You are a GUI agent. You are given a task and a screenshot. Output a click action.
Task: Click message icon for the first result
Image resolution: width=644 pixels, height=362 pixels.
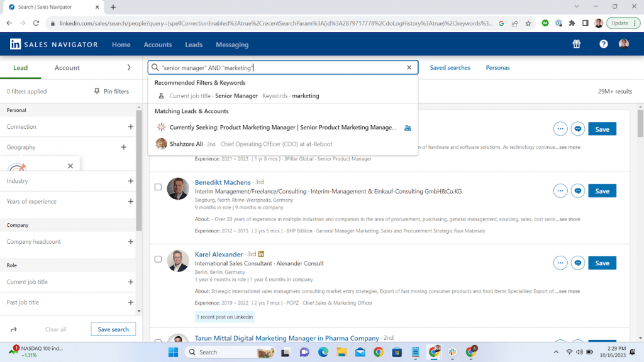[x=577, y=129]
